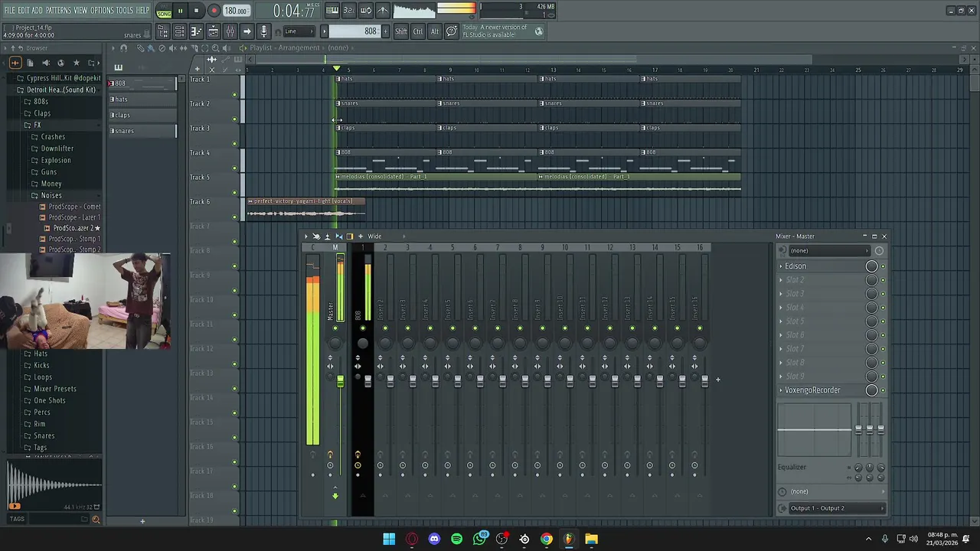Open the Channel rack icon in toolbar
Image resolution: width=980 pixels, height=551 pixels.
pos(179,31)
